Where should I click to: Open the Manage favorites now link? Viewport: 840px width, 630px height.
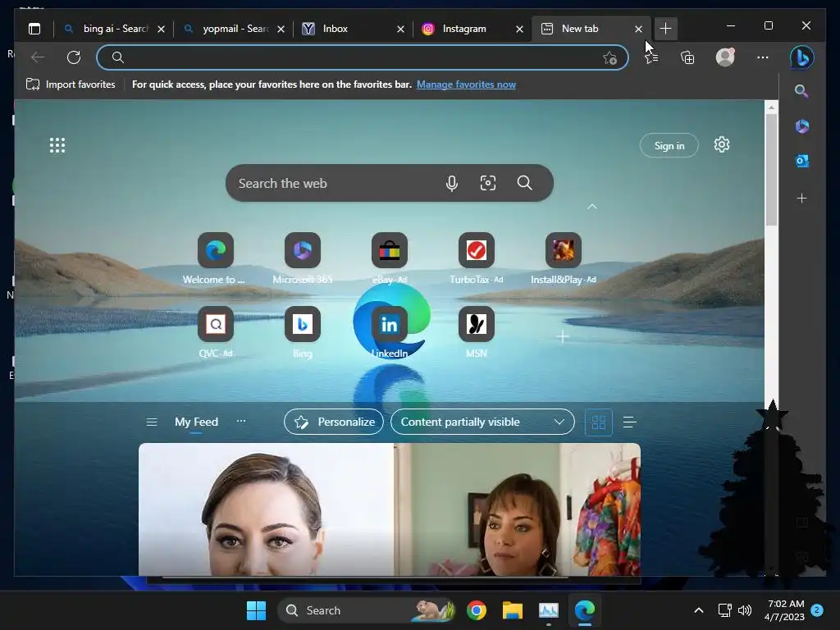466,84
